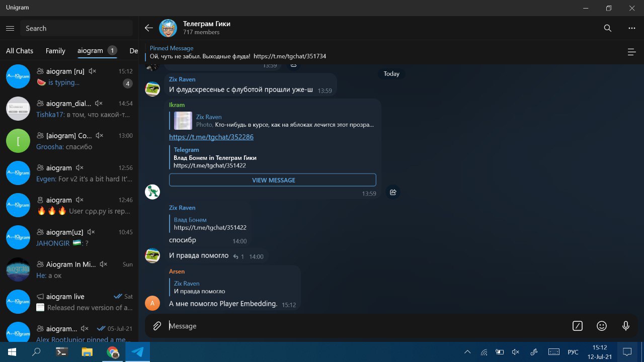644x362 pixels.
Task: Open the touch keyboard tray icon
Action: click(x=554, y=352)
